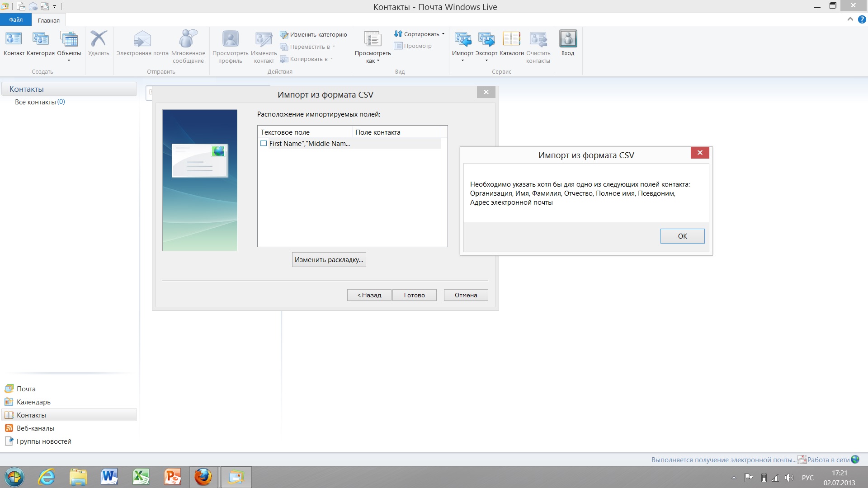
Task: Click Изменить раскладку button
Action: point(329,260)
